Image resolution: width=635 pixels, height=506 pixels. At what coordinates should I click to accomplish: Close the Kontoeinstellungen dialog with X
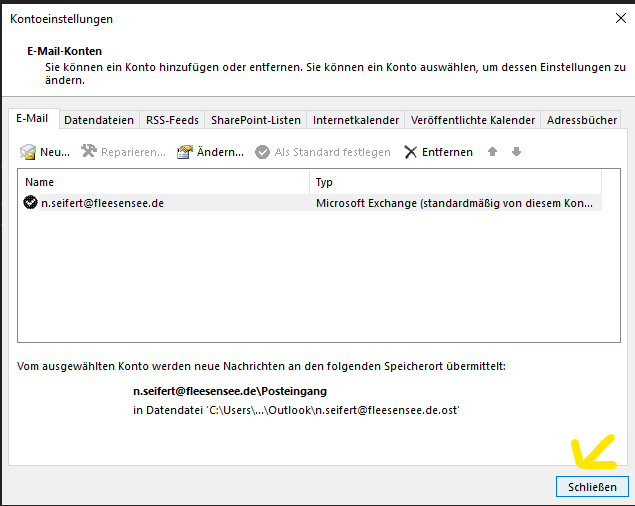pyautogui.click(x=621, y=18)
